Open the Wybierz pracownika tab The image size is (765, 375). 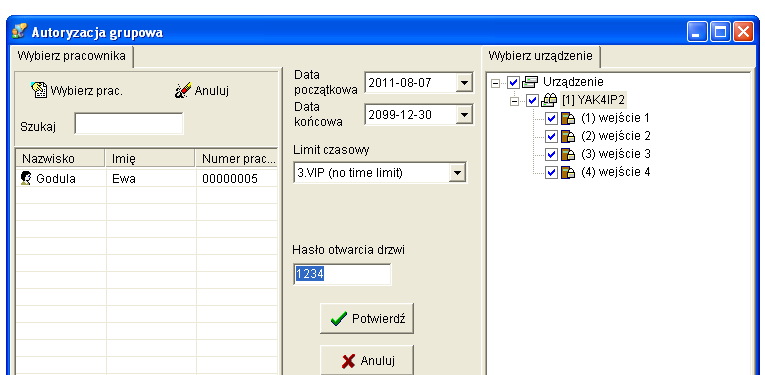click(x=71, y=56)
